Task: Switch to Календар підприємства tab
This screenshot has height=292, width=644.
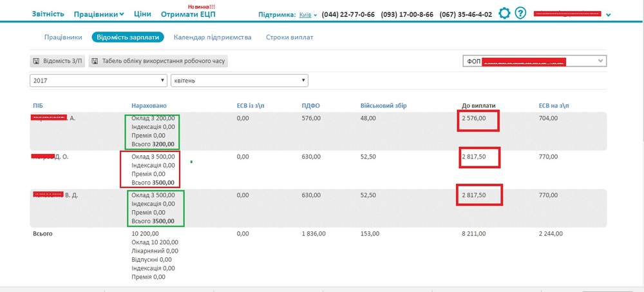Action: click(x=213, y=37)
